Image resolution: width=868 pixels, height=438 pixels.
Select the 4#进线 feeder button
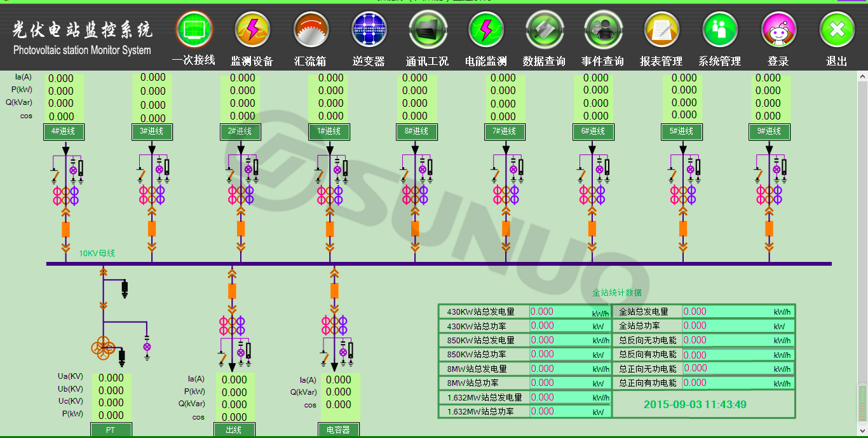click(63, 132)
